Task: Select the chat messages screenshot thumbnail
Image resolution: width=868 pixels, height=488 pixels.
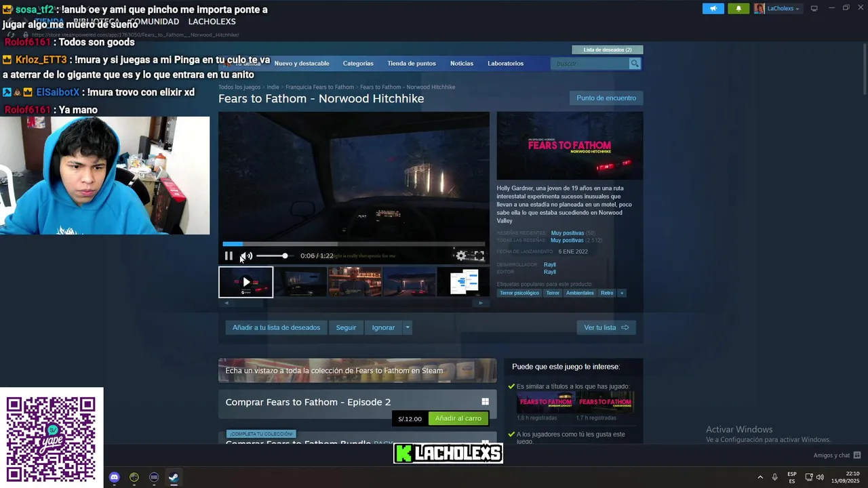Action: (x=464, y=282)
